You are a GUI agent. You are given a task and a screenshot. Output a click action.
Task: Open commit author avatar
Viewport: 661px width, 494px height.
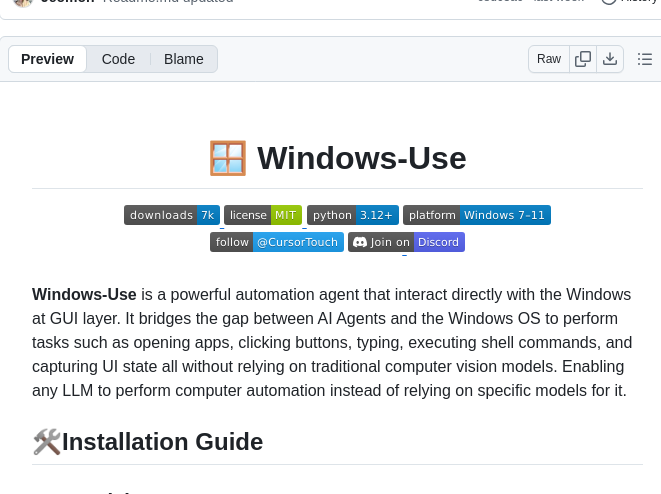(x=23, y=2)
